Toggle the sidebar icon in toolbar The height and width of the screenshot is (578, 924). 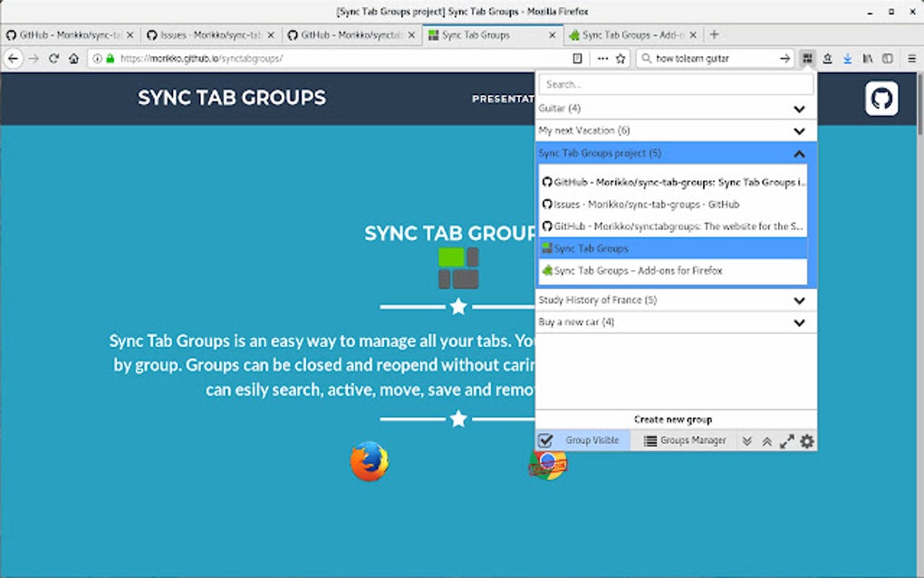pyautogui.click(x=888, y=58)
